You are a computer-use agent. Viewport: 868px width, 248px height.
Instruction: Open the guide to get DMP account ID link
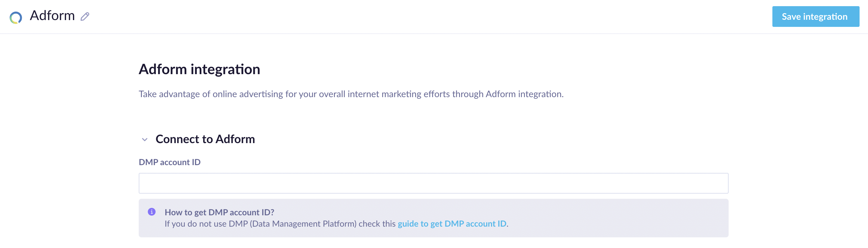(452, 224)
